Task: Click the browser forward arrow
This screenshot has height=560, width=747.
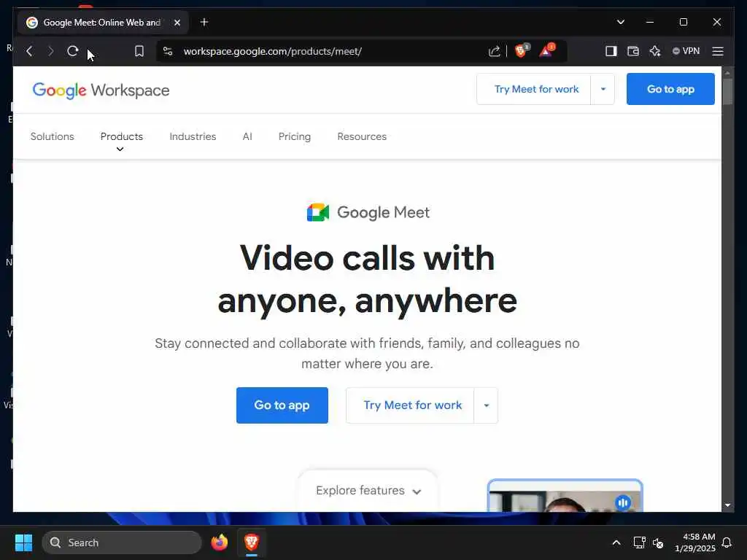Action: [50, 52]
